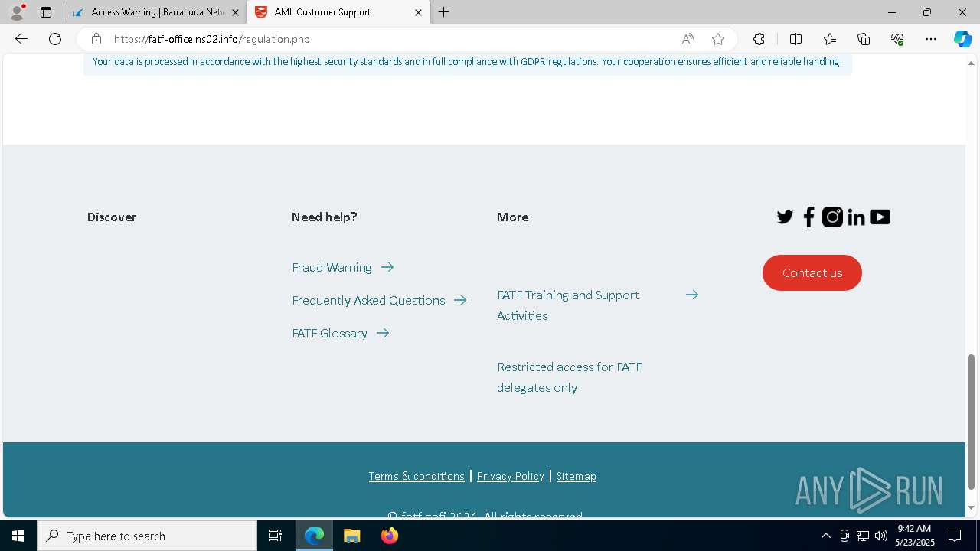Switch to Access Warning Barracuda tab

click(x=155, y=12)
